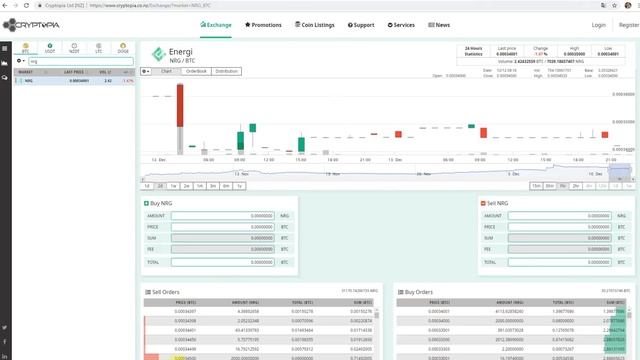Switch to the OrderBook view tab
Image resolution: width=640 pixels, height=360 pixels.
pos(196,71)
